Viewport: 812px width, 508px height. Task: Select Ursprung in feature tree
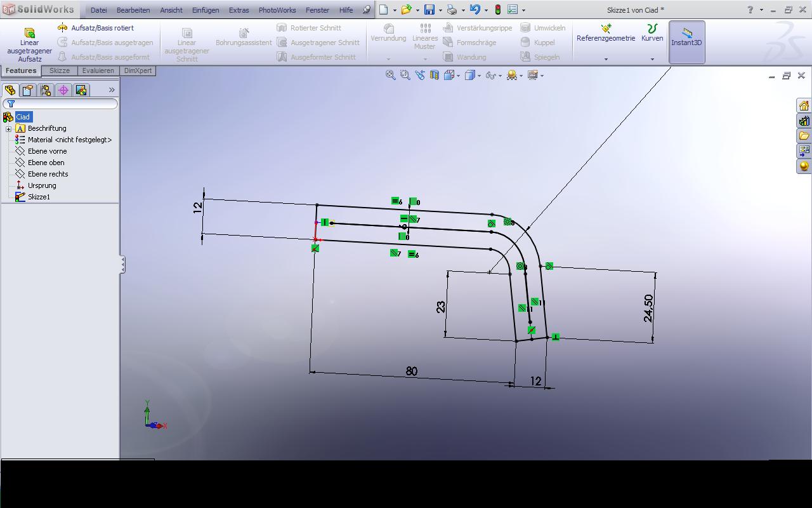42,185
